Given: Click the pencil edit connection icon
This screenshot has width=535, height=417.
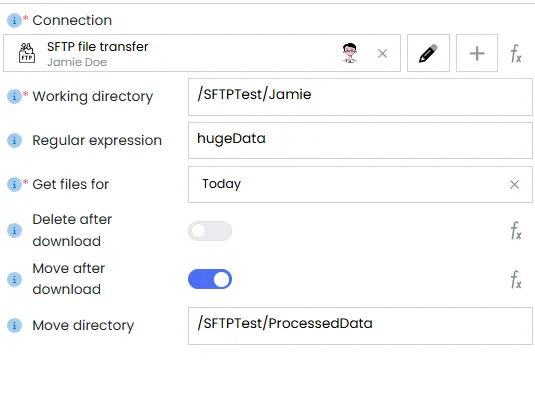Looking at the screenshot, I should [x=428, y=53].
